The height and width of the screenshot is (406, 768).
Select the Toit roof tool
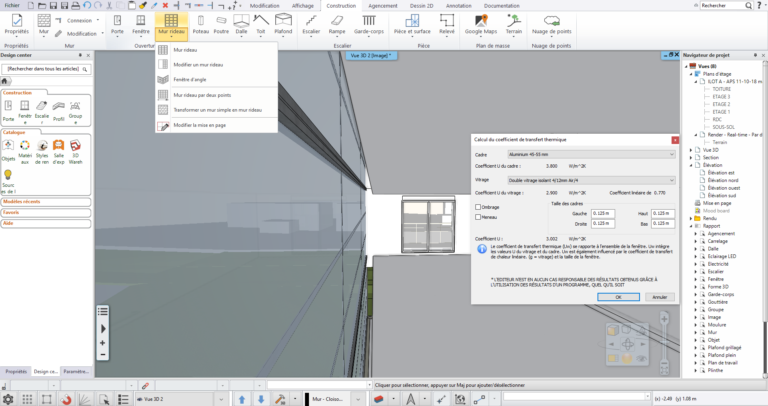point(261,24)
